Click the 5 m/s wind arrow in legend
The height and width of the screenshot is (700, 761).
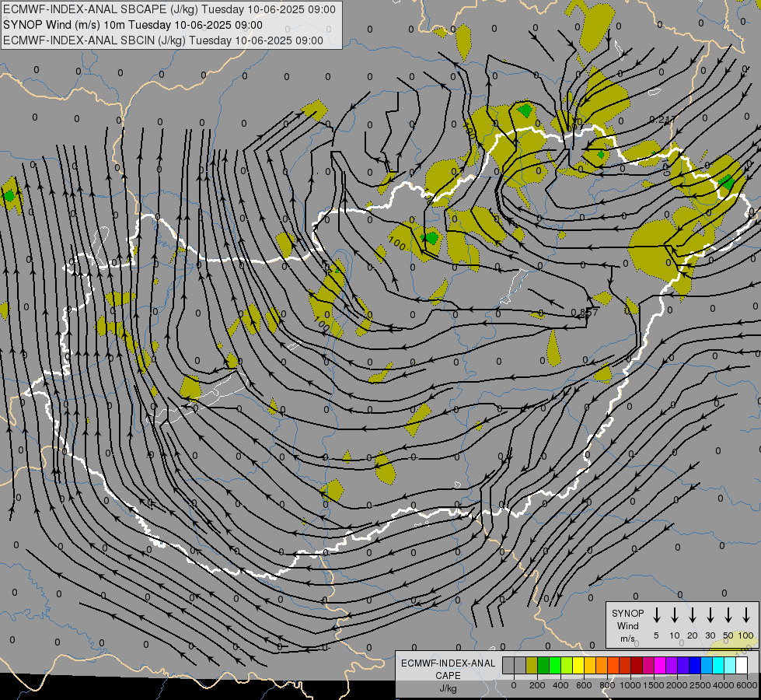(x=656, y=614)
